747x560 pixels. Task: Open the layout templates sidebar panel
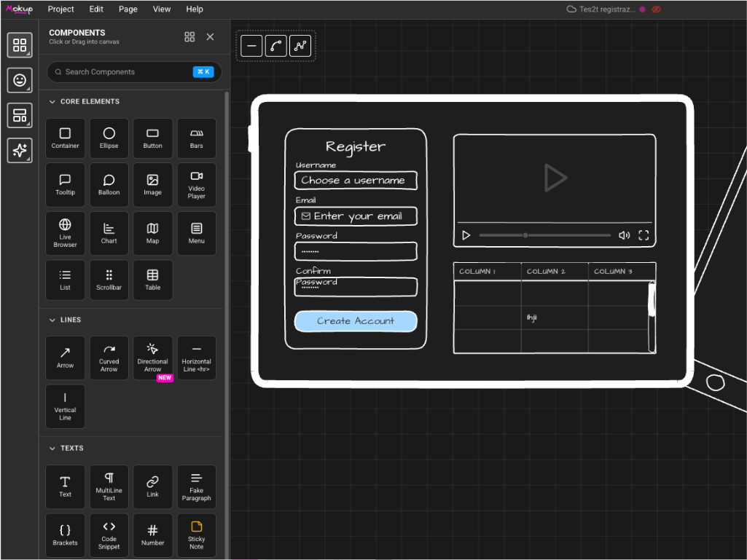[x=20, y=115]
